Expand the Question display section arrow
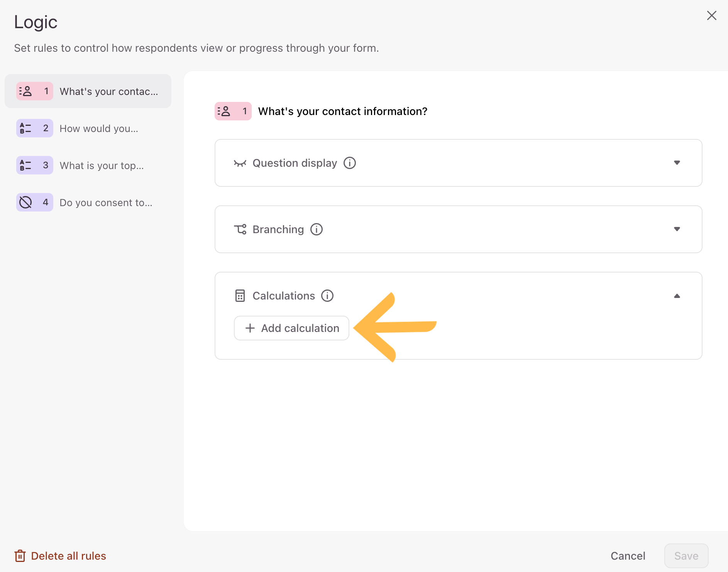The height and width of the screenshot is (572, 728). click(677, 162)
